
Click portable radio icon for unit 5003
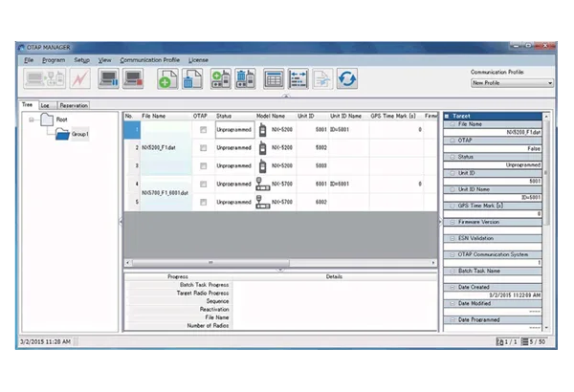tap(262, 165)
